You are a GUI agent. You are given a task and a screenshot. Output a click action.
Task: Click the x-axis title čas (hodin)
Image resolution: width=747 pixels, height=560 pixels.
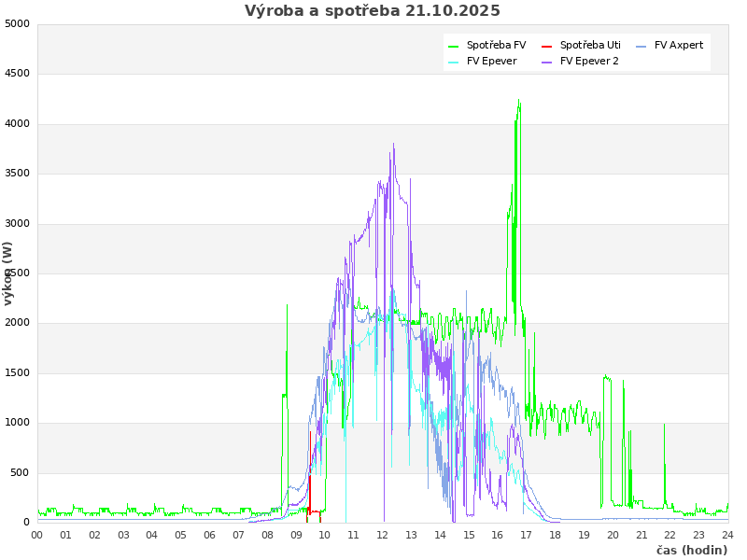pos(691,551)
